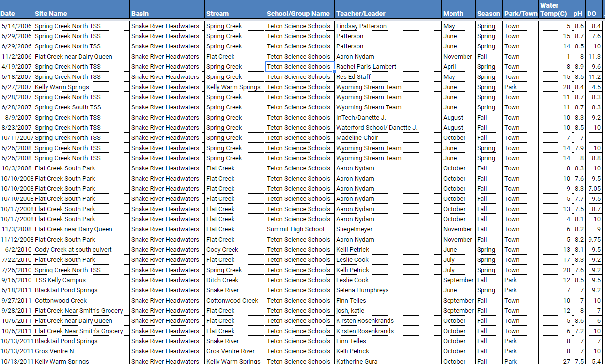Click the Madeline Choir teacher cell
The image size is (605, 364).
(x=357, y=137)
